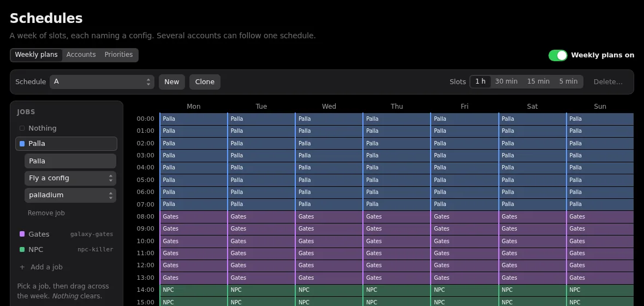Click the Friday 14:00 NPC slot
Viewport: 644px width, 306px height.
(x=464, y=290)
